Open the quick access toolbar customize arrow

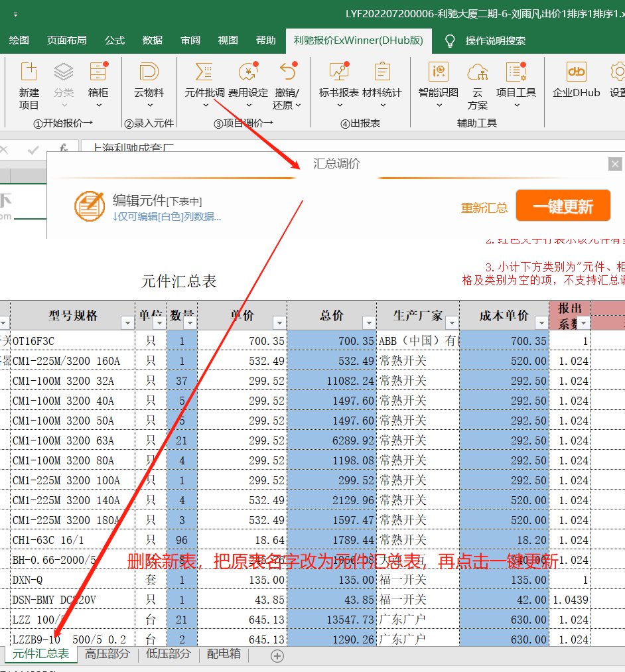[x=15, y=15]
